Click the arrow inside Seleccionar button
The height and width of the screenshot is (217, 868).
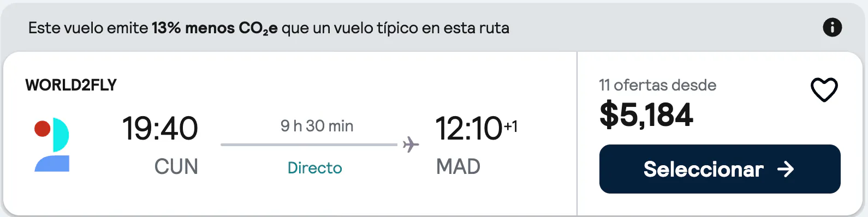pyautogui.click(x=786, y=169)
